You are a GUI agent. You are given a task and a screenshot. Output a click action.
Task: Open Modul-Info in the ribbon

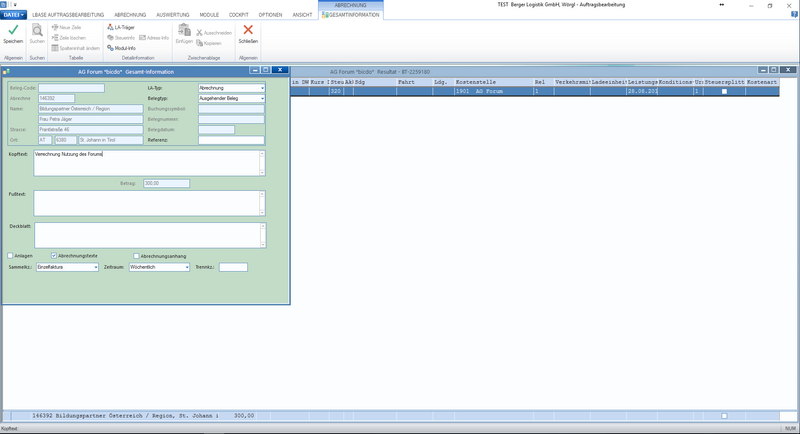121,48
